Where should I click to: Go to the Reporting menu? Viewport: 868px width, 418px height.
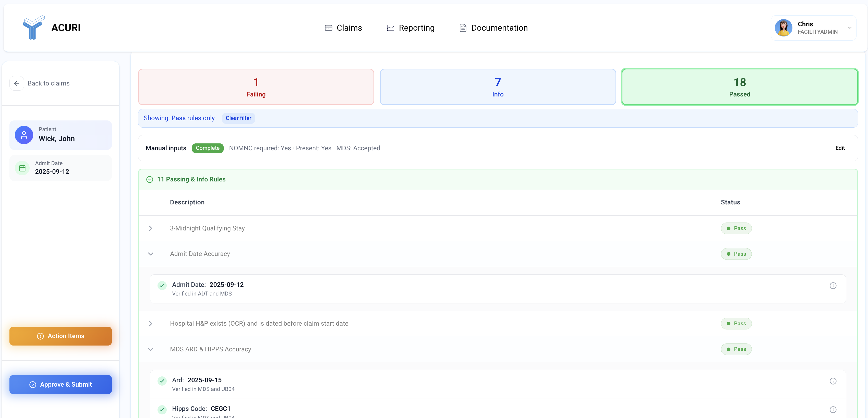pos(411,28)
